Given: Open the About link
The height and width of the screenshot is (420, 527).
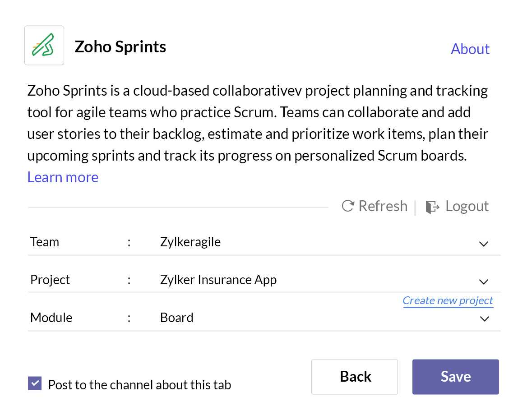Looking at the screenshot, I should 470,49.
